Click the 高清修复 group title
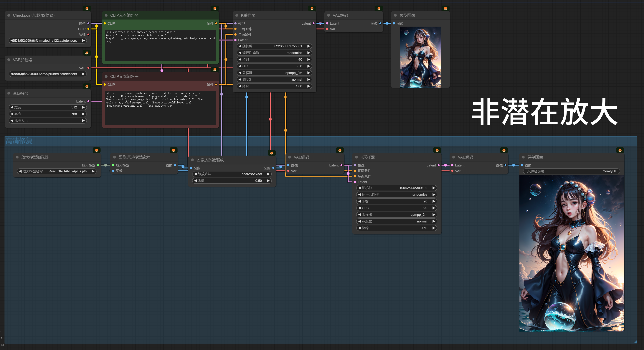 tap(19, 141)
